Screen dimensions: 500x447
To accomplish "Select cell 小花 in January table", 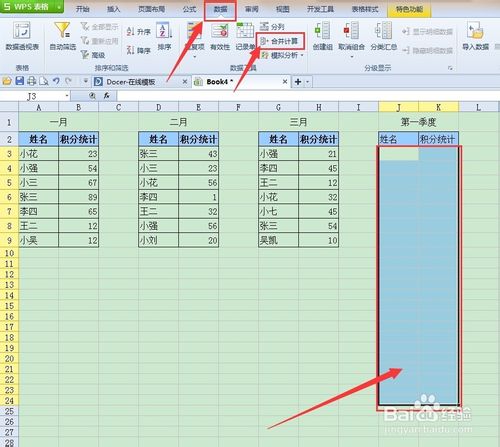I will click(x=39, y=154).
